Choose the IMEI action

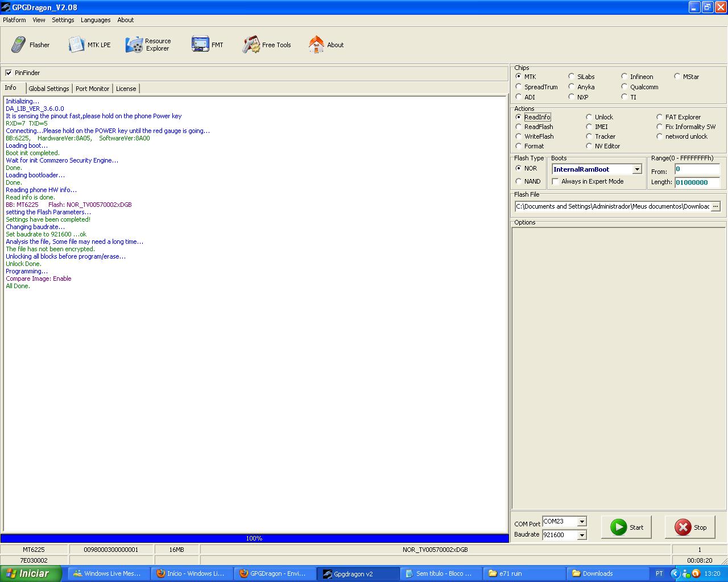pyautogui.click(x=589, y=126)
